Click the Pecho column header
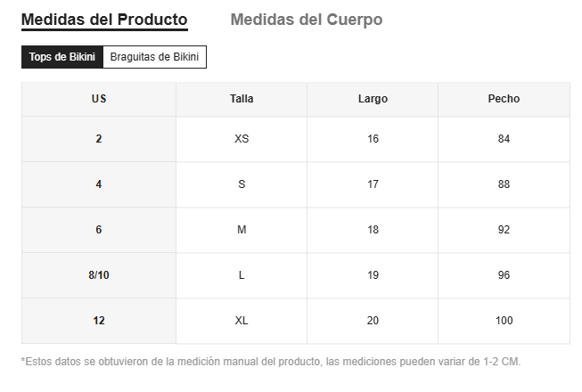Viewport: 582px width, 392px height. [x=504, y=99]
